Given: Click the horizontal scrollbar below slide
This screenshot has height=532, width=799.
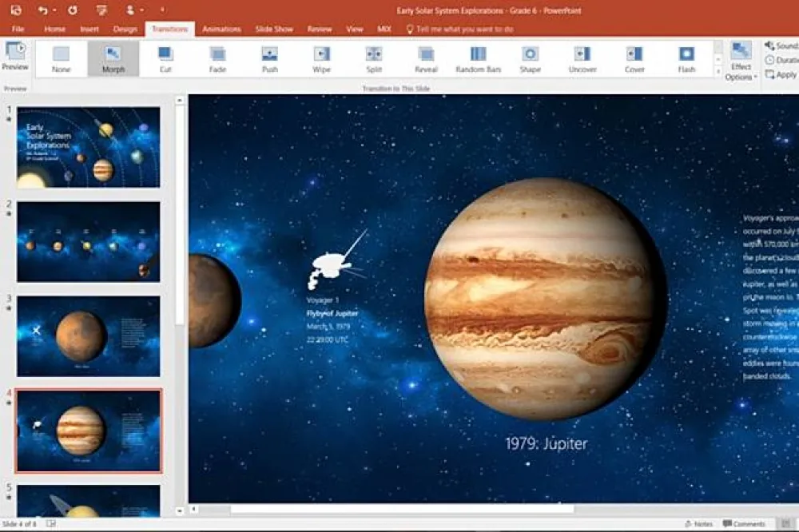Looking at the screenshot, I should pyautogui.click(x=403, y=509).
